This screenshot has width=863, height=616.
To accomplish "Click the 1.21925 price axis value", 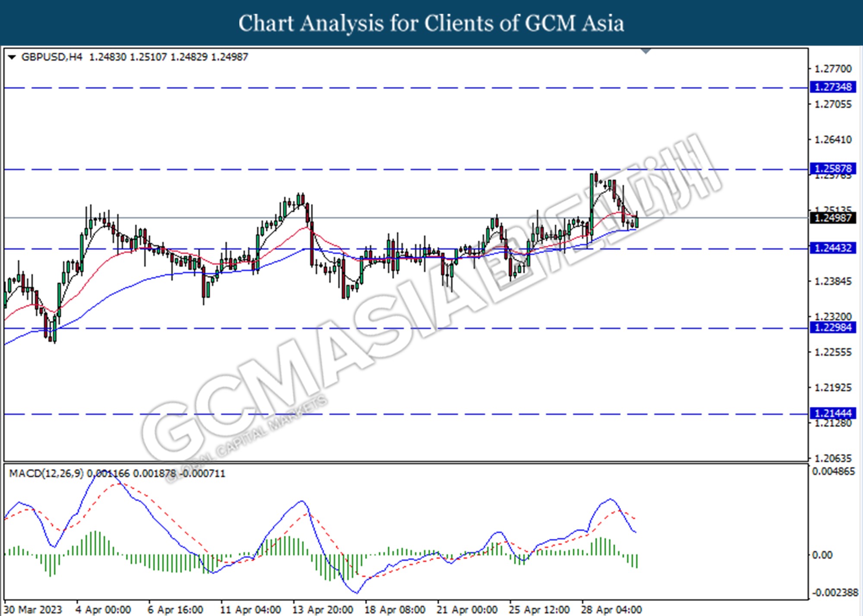I will pyautogui.click(x=833, y=387).
